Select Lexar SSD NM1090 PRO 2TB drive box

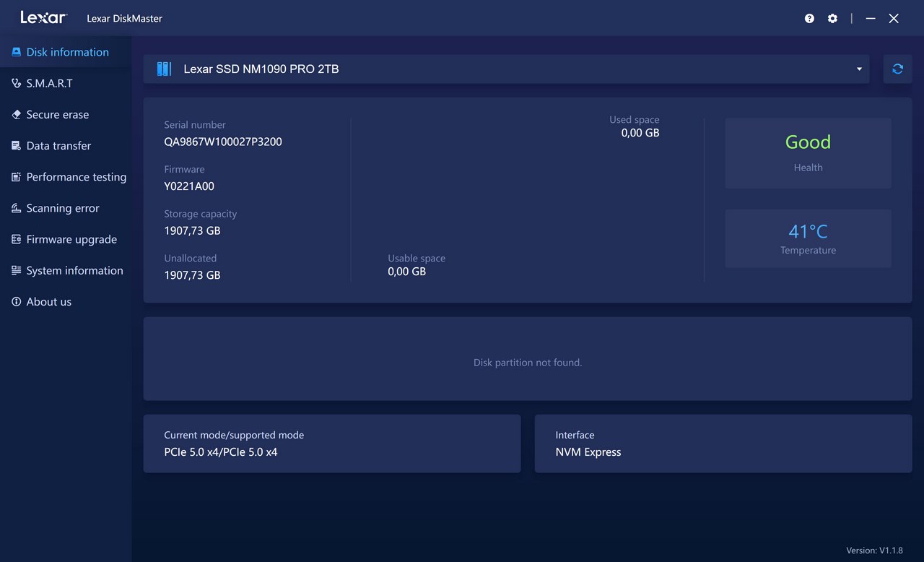505,69
